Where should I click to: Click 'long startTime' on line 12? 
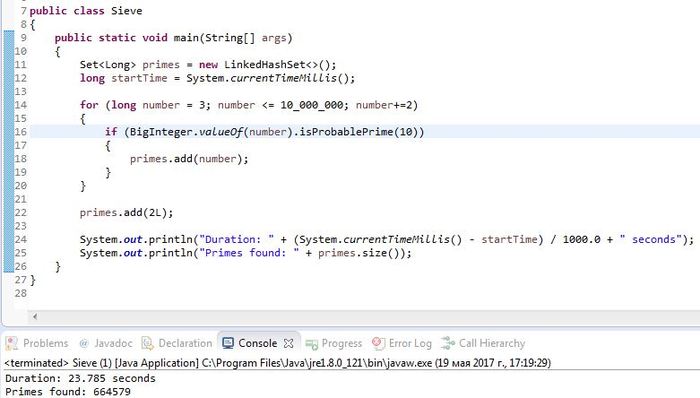pos(124,78)
